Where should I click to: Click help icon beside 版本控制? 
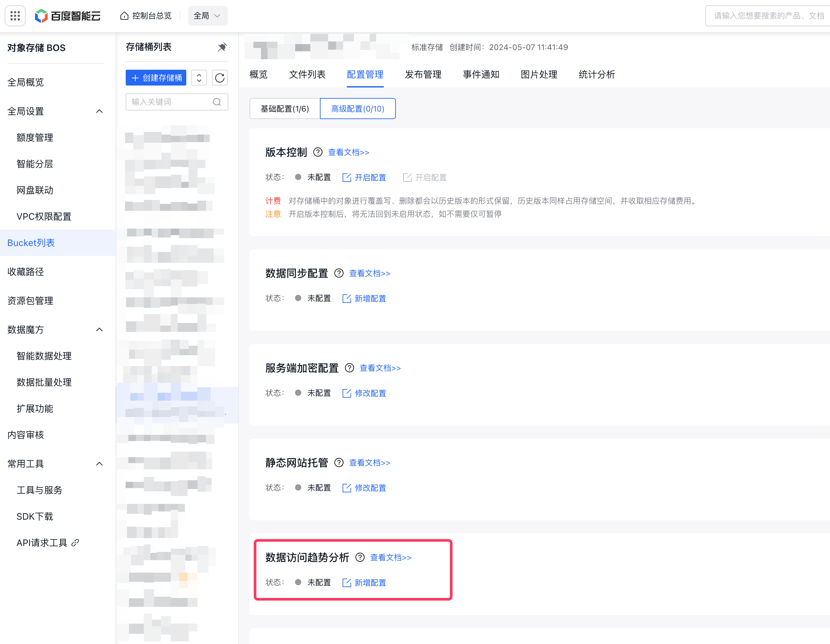coord(318,152)
